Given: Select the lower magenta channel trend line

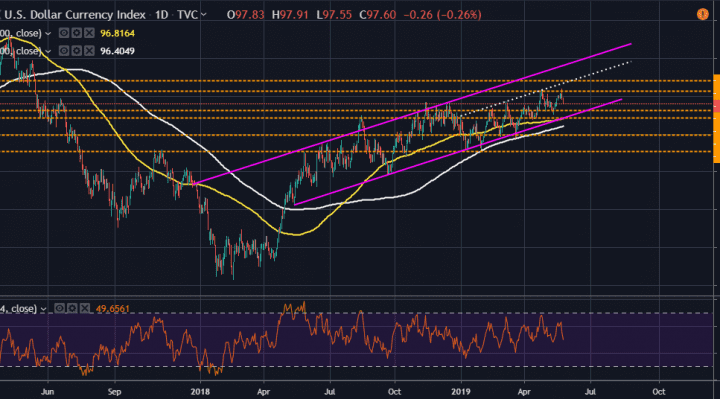Looking at the screenshot, I should (x=458, y=152).
